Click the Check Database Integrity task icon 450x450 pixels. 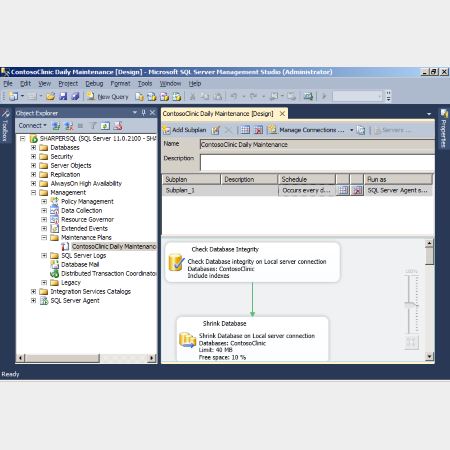176,262
